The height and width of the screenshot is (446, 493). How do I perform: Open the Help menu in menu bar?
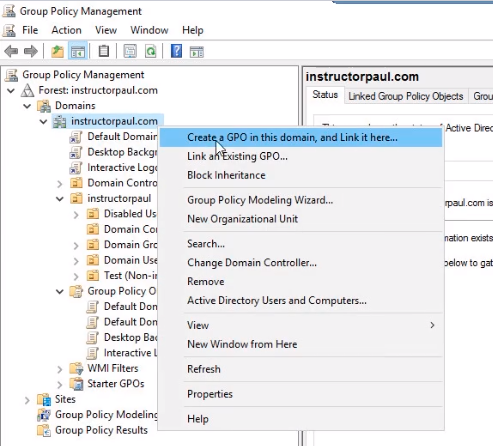pyautogui.click(x=193, y=30)
